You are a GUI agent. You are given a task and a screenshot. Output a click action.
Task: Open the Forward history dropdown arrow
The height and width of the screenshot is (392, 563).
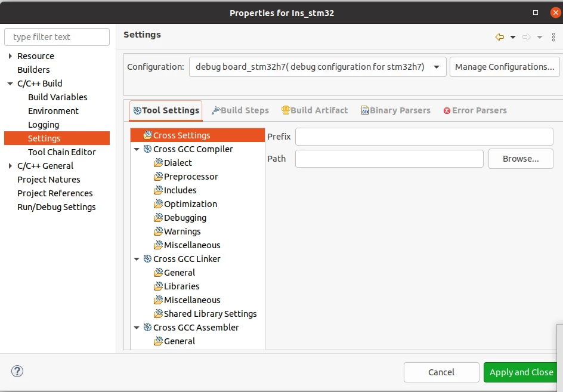539,37
